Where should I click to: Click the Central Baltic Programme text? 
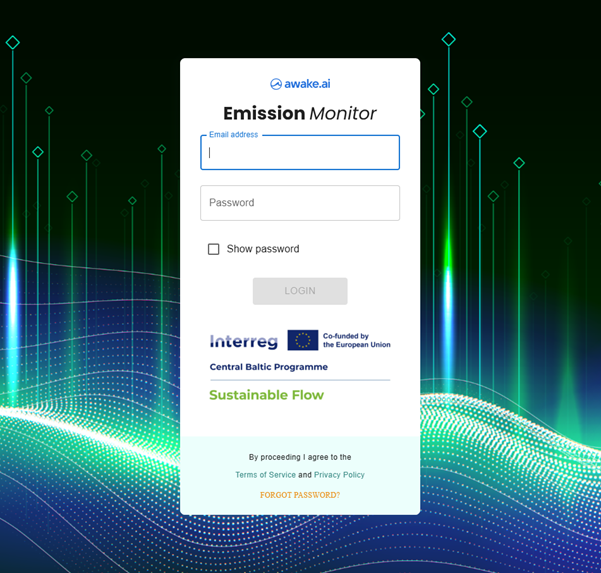269,367
